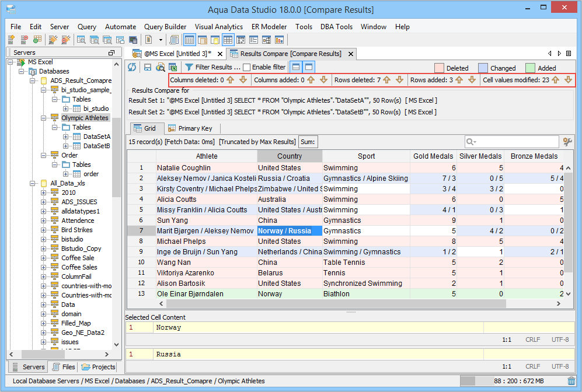Viewport: 582px width, 392px height.
Task: Toggle the highlighted grid window toolbar button
Action: pyautogui.click(x=189, y=39)
